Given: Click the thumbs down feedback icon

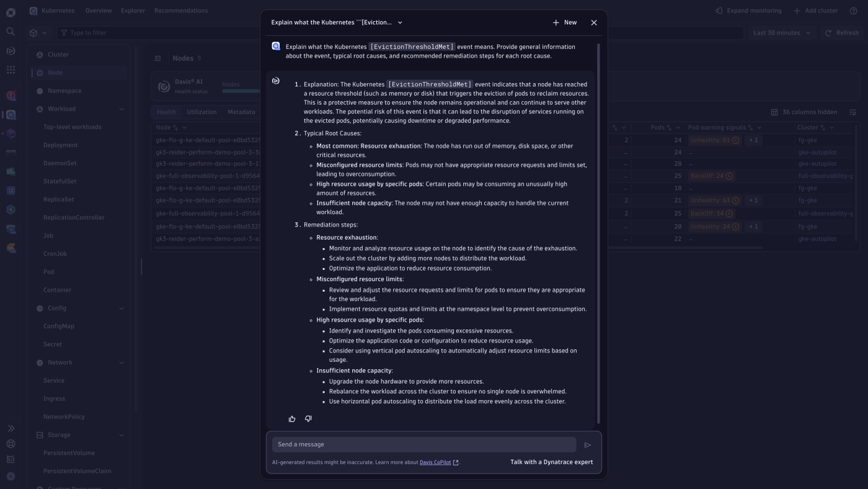Looking at the screenshot, I should click(x=308, y=419).
